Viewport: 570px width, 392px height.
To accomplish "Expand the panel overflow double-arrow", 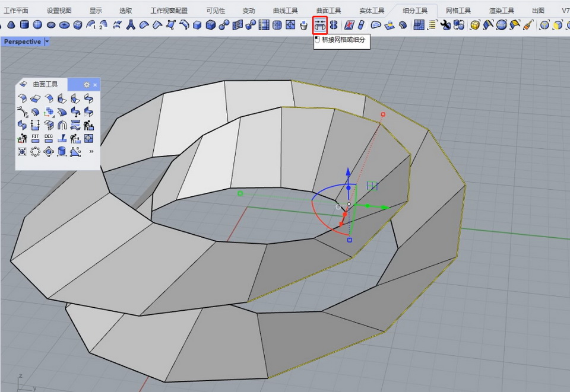I will [x=91, y=151].
